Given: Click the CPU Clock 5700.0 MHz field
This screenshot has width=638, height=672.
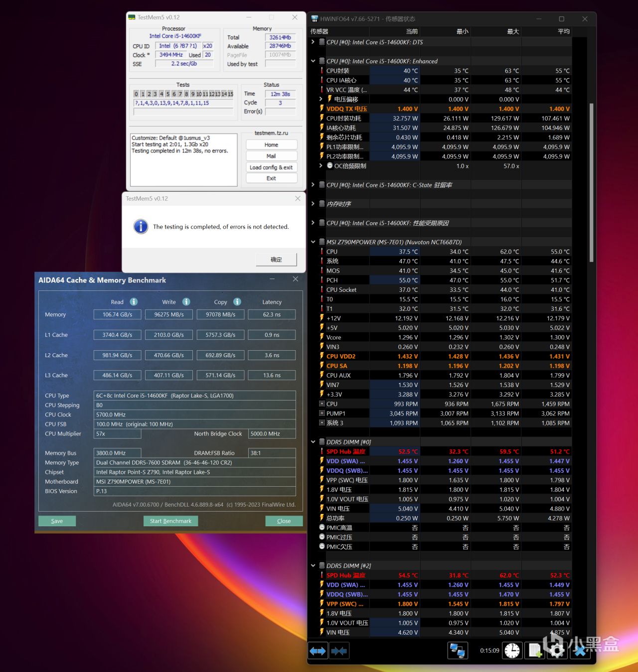Looking at the screenshot, I should (x=195, y=414).
